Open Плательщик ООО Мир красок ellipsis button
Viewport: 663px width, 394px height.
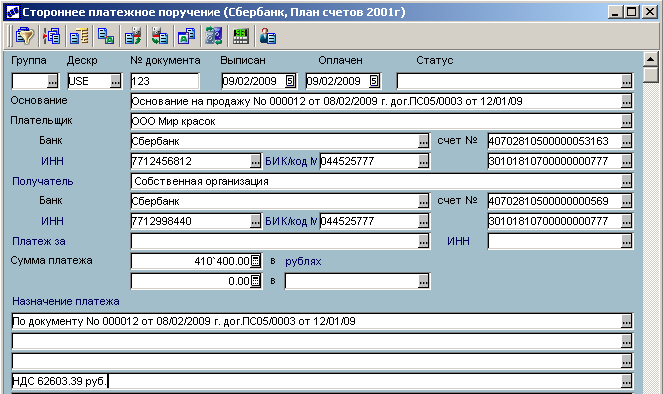(x=627, y=121)
